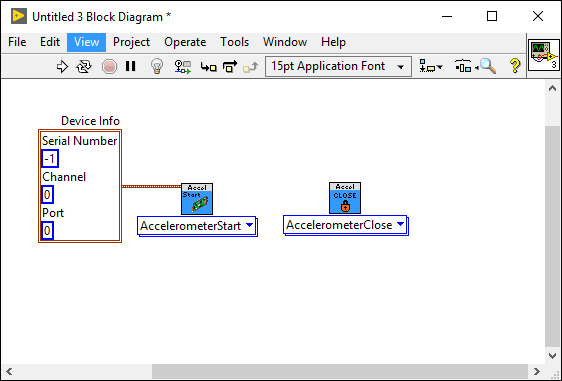The image size is (562, 381).
Task: Open the Edit menu
Action: point(50,42)
